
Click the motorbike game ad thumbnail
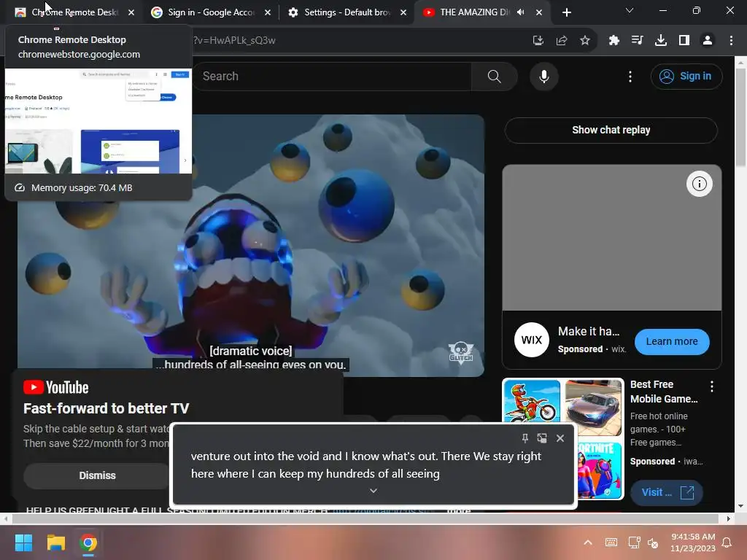click(x=532, y=401)
